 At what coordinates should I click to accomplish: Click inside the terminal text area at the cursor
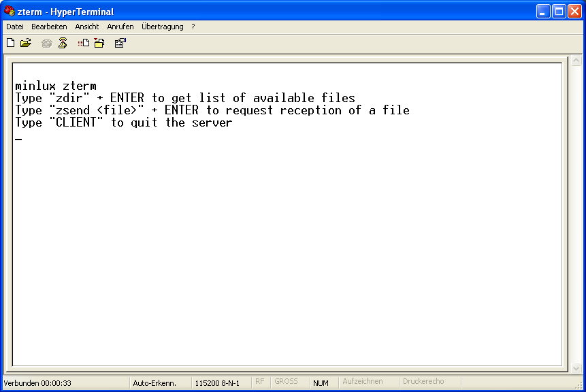click(x=18, y=139)
